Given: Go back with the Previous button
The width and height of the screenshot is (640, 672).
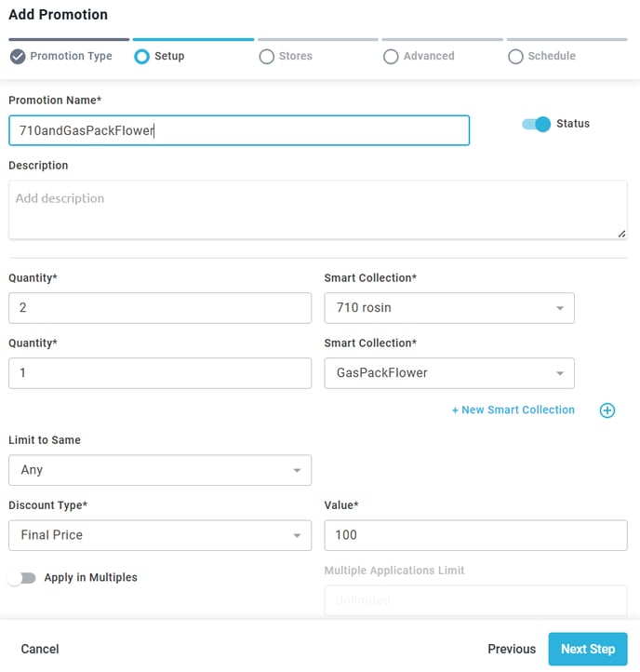Looking at the screenshot, I should [512, 649].
